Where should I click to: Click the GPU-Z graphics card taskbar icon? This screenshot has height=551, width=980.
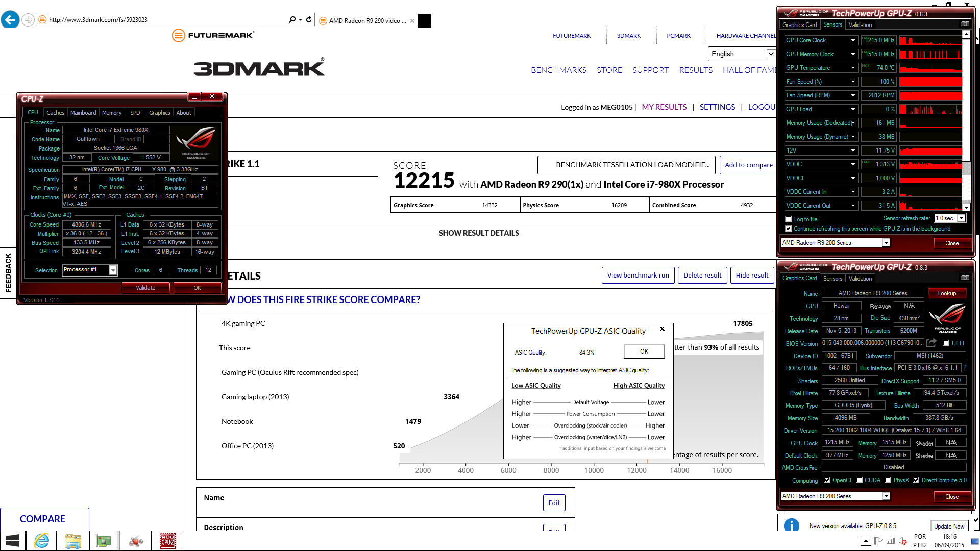coord(103,541)
